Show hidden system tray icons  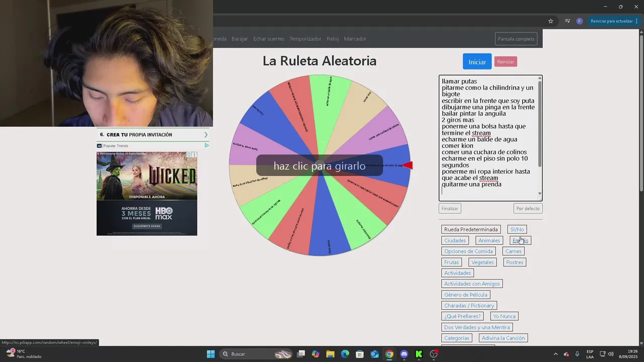pyautogui.click(x=555, y=354)
